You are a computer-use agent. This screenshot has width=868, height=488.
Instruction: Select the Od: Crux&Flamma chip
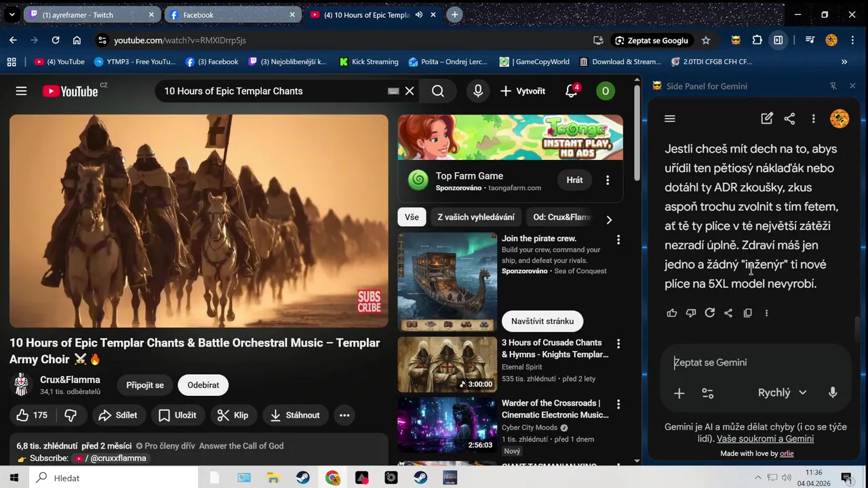562,217
